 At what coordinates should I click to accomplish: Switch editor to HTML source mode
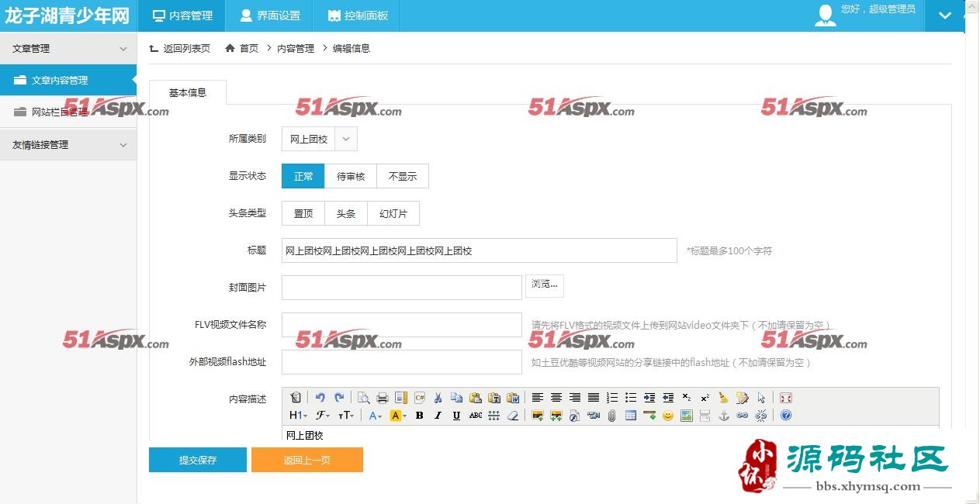click(x=296, y=398)
